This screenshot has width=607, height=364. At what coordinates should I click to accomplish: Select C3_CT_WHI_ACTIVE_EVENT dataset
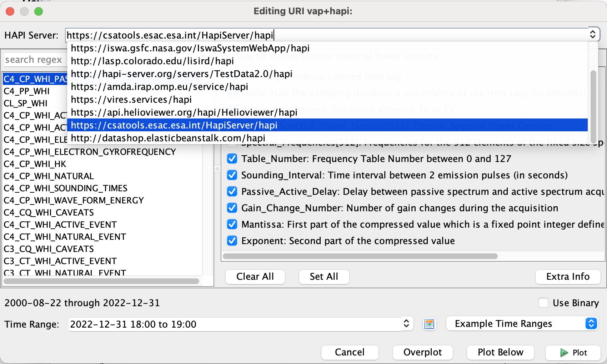click(102, 261)
